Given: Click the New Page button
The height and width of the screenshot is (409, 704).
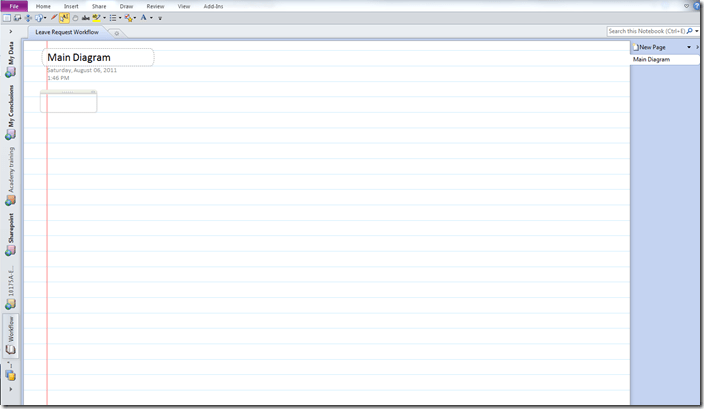Looking at the screenshot, I should point(652,47).
